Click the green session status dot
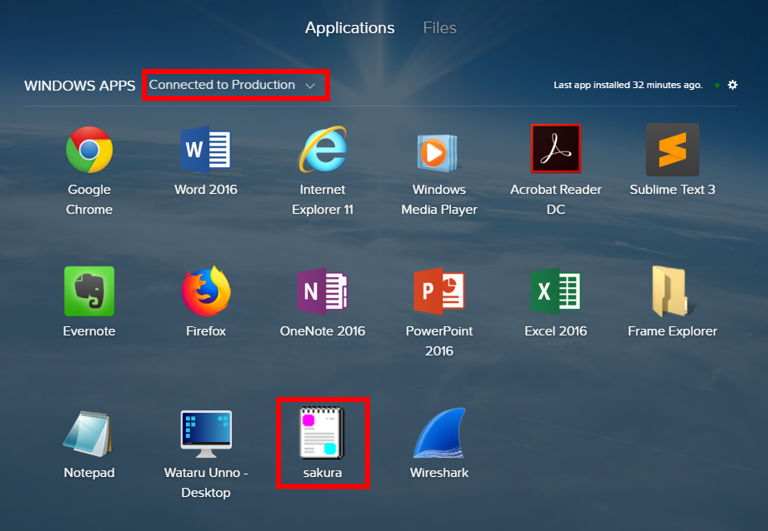 click(717, 85)
